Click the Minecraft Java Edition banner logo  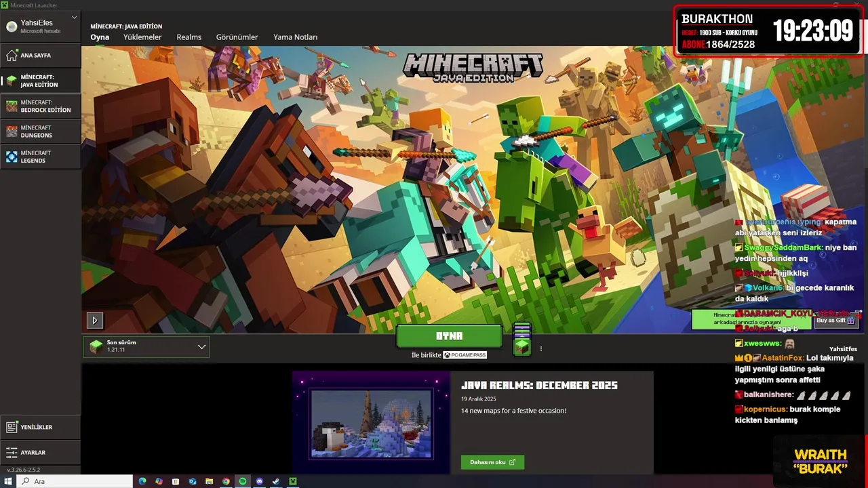click(473, 68)
